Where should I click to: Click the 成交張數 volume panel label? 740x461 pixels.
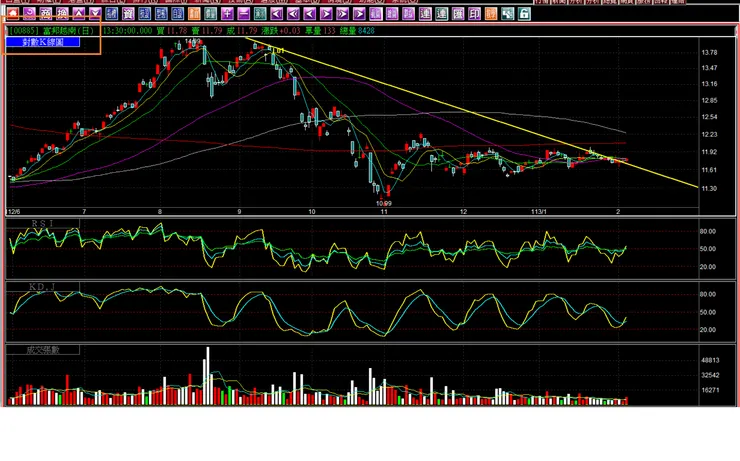click(x=42, y=350)
